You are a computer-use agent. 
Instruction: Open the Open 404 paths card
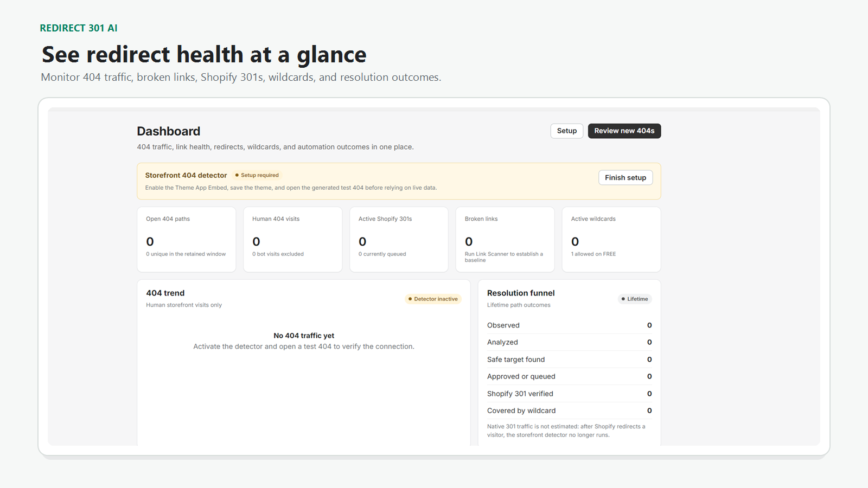pos(187,239)
